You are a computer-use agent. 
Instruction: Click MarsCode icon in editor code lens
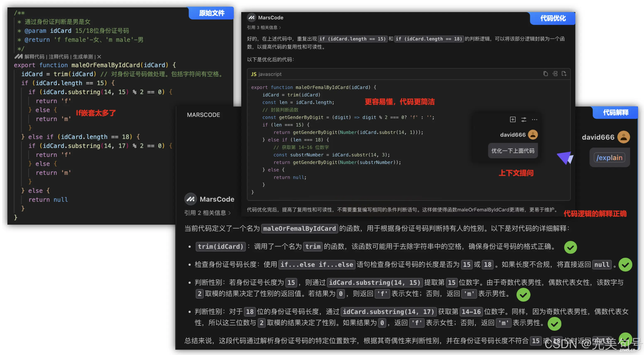(18, 56)
